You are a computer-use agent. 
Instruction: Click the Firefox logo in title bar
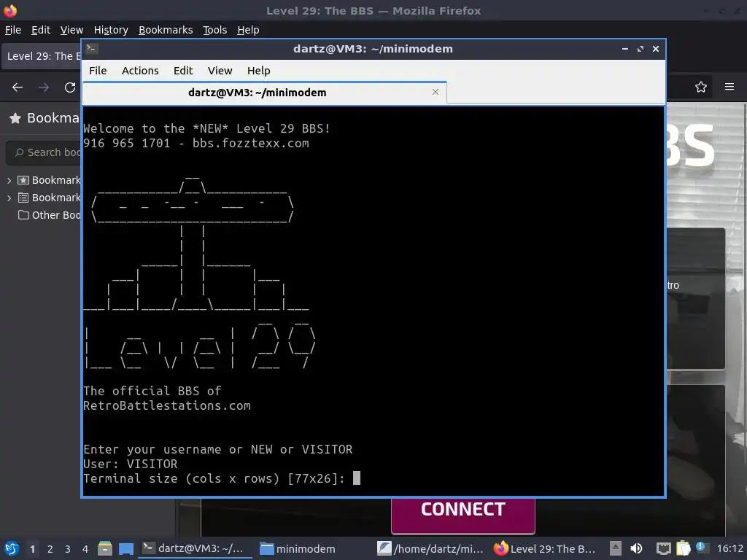(x=10, y=10)
